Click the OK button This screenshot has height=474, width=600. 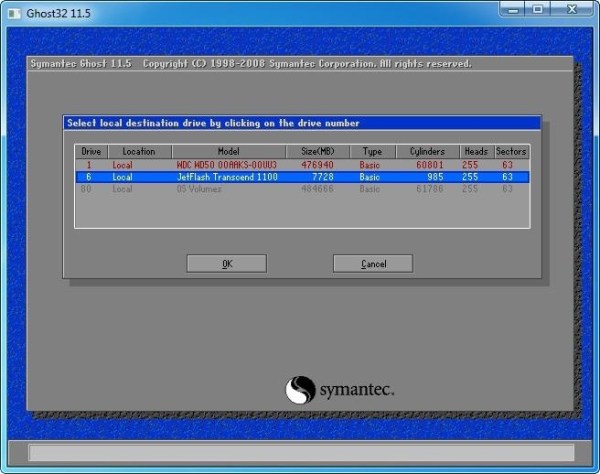point(226,264)
